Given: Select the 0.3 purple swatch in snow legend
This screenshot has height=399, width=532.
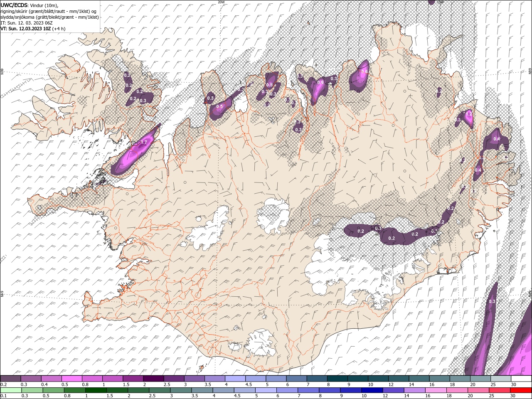Looking at the screenshot, I should tap(31, 379).
